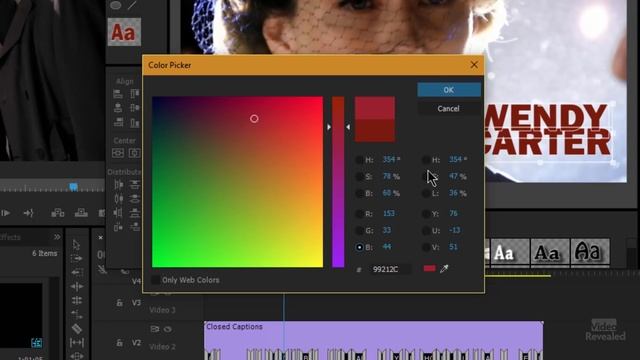Toggle sync lock on Video 2 track

coord(155,329)
